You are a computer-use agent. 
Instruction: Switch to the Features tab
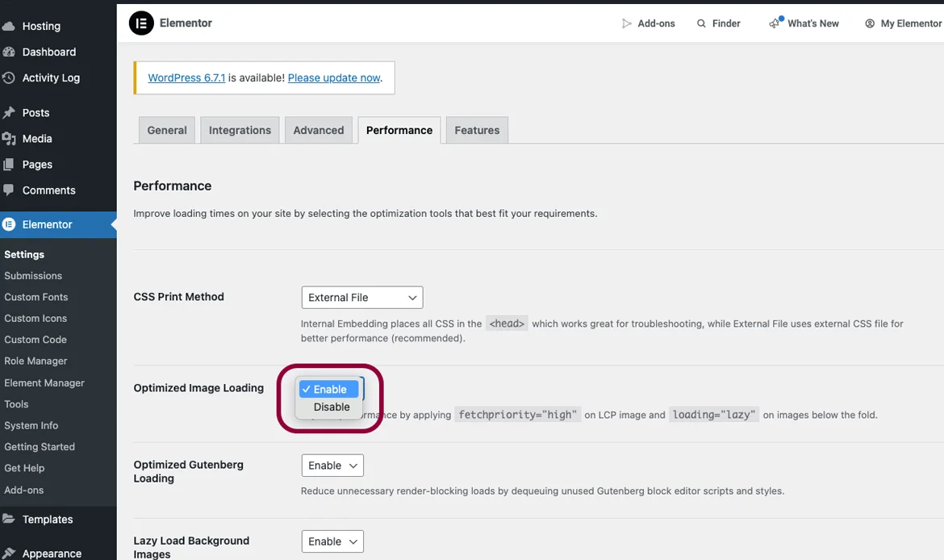[477, 130]
